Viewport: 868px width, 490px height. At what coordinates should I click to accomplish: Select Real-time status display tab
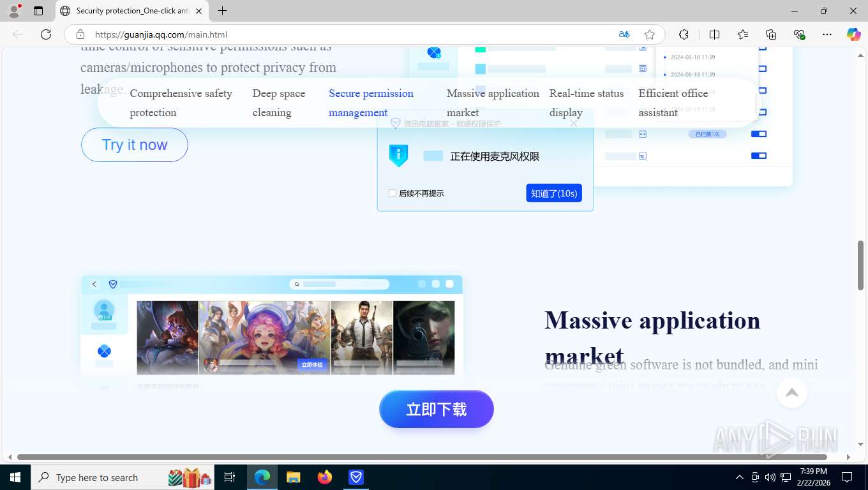click(587, 103)
